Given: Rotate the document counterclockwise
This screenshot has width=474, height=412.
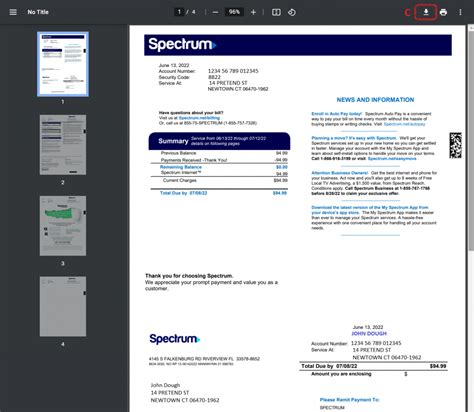Looking at the screenshot, I should 292,12.
